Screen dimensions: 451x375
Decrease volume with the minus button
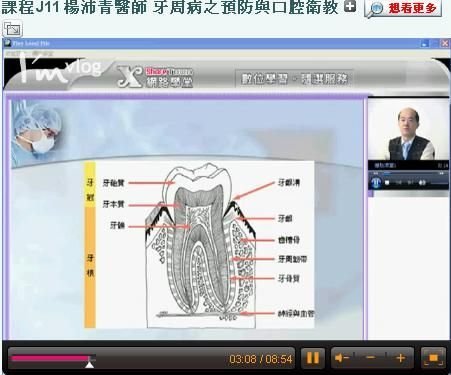tap(370, 358)
